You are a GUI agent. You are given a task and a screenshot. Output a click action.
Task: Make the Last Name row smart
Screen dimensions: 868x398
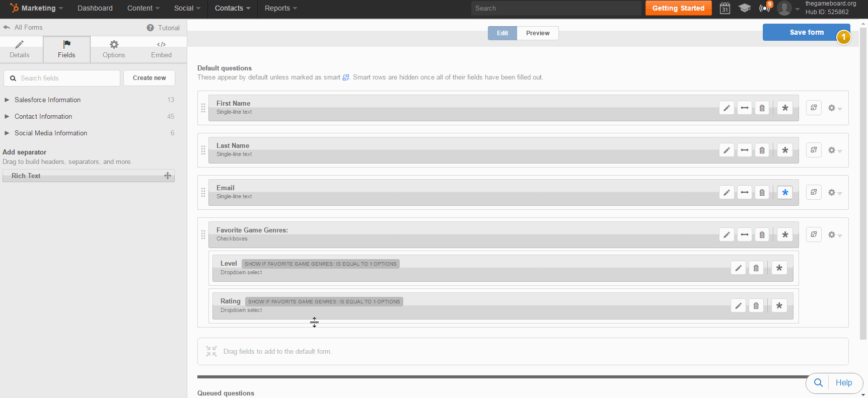814,150
